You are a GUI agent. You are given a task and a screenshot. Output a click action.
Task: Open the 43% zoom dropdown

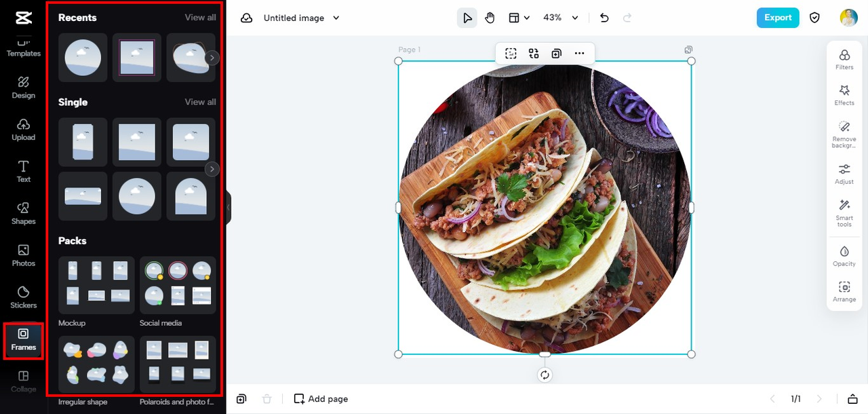tap(561, 18)
